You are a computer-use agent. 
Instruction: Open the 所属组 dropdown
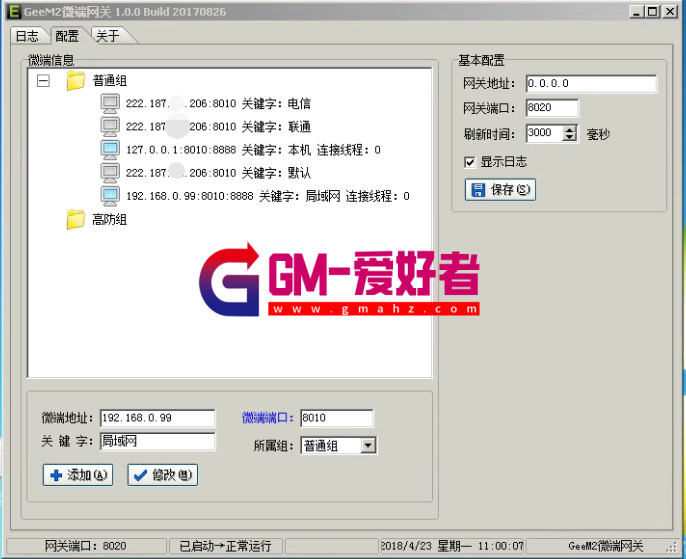(x=368, y=446)
